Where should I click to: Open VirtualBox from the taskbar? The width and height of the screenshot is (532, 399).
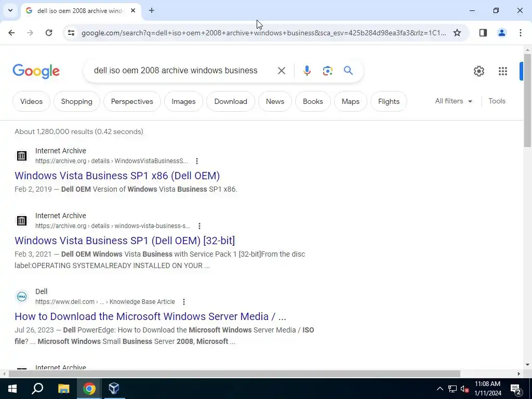pyautogui.click(x=114, y=389)
